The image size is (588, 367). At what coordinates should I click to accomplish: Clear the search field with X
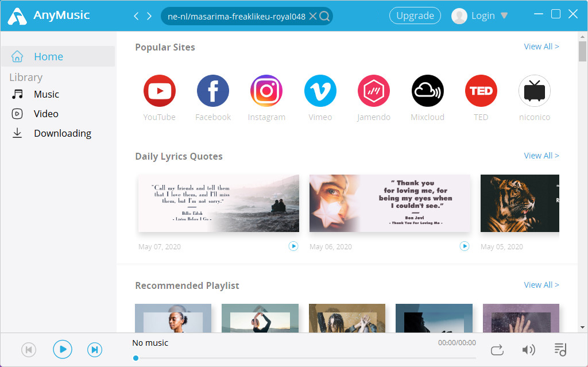[x=313, y=16]
